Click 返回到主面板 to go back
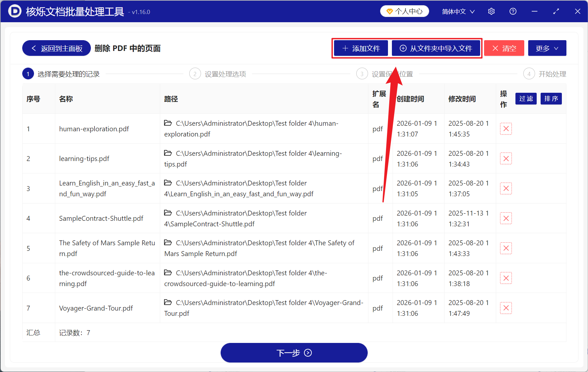The height and width of the screenshot is (372, 588). (x=56, y=48)
